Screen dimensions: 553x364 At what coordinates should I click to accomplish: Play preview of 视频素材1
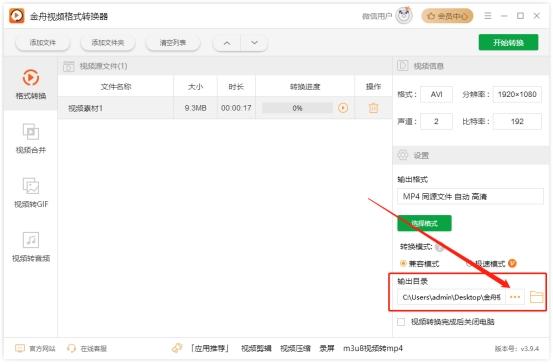coord(343,108)
